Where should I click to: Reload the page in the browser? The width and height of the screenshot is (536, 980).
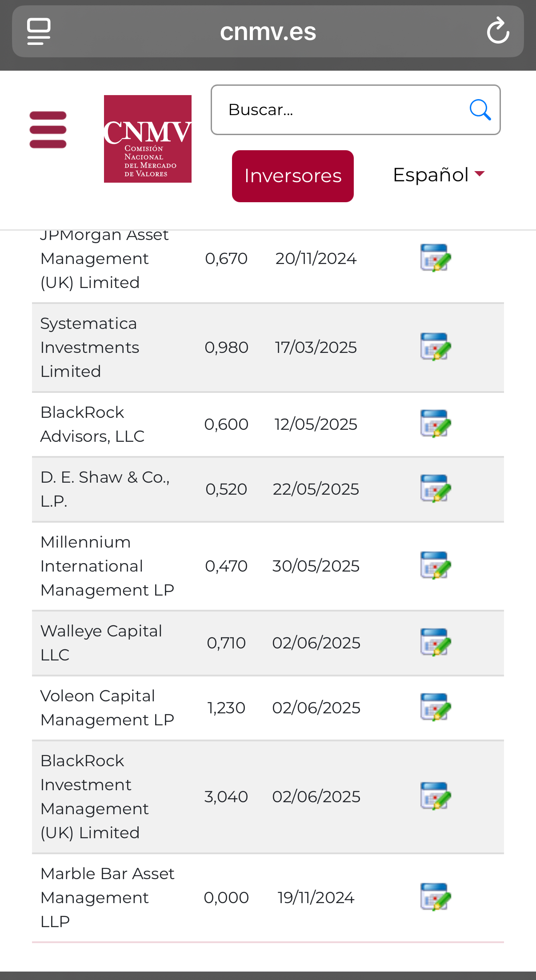click(498, 31)
